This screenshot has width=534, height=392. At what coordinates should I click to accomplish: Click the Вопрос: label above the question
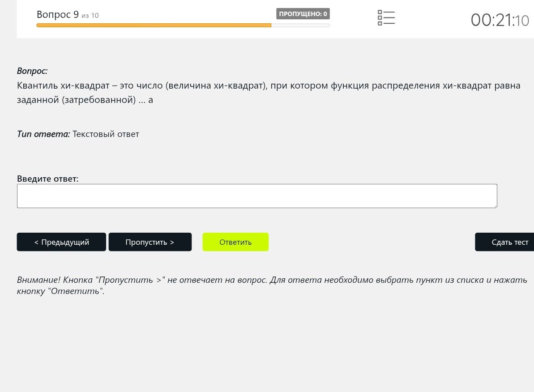click(x=32, y=71)
